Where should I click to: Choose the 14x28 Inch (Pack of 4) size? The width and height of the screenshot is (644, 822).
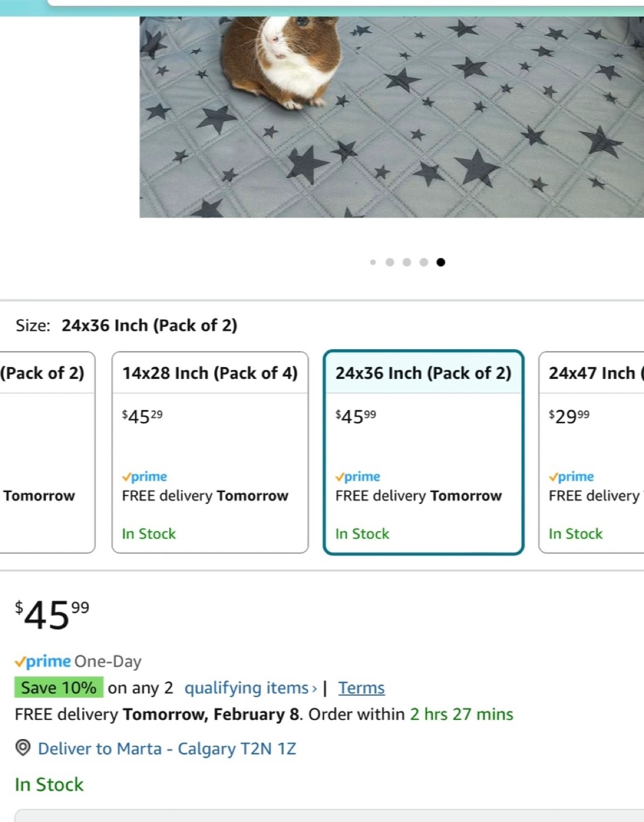(x=210, y=452)
